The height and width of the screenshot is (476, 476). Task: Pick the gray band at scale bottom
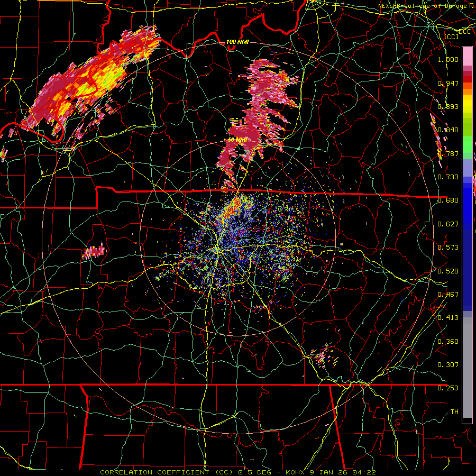click(467, 368)
